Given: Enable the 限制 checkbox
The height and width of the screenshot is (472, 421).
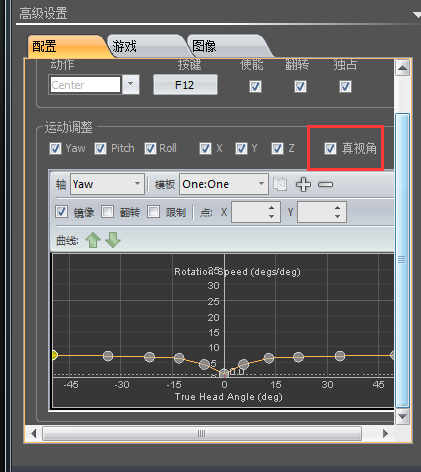Looking at the screenshot, I should tap(153, 212).
